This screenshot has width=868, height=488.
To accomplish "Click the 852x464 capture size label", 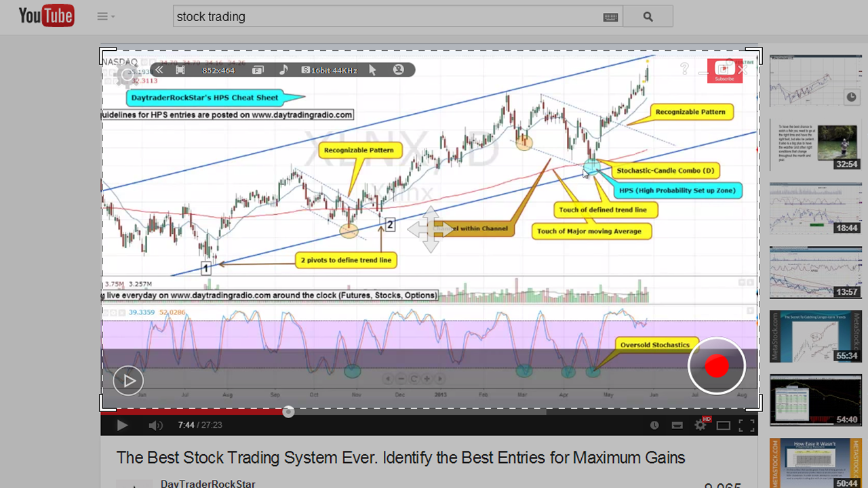I will click(218, 70).
